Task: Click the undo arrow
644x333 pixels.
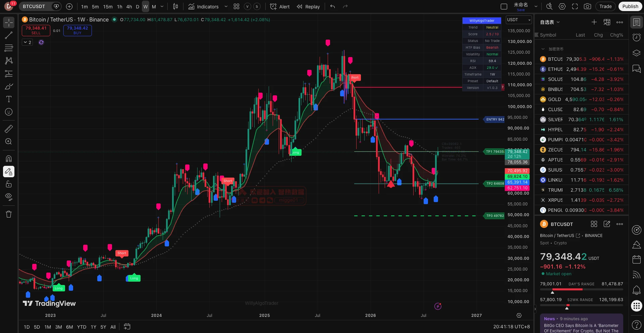Action: [x=332, y=6]
